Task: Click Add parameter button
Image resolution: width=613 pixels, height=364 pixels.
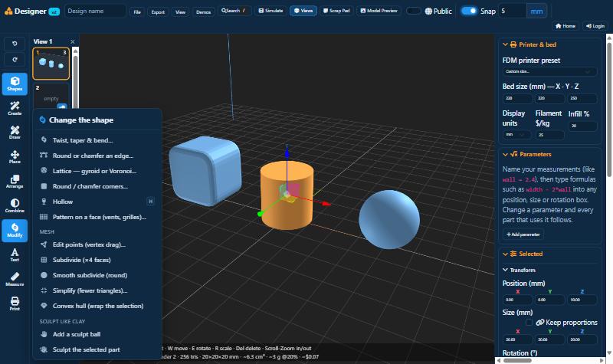Action: (523, 234)
